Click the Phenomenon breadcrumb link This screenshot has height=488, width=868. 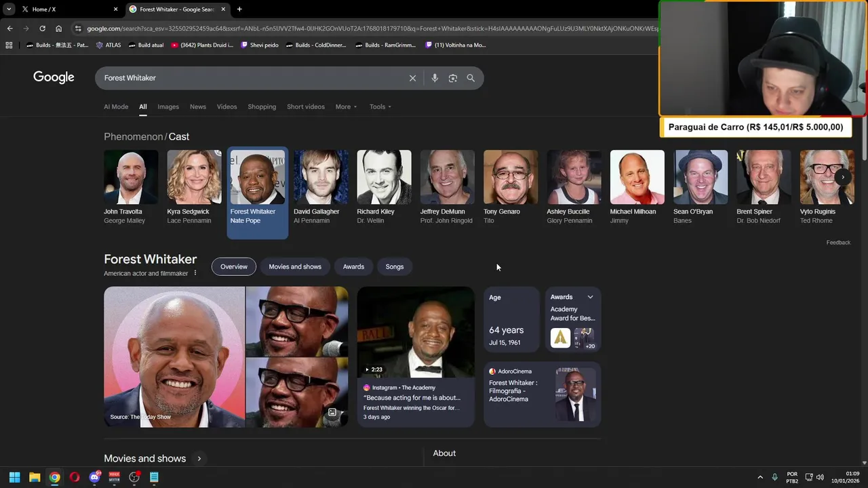pyautogui.click(x=134, y=137)
